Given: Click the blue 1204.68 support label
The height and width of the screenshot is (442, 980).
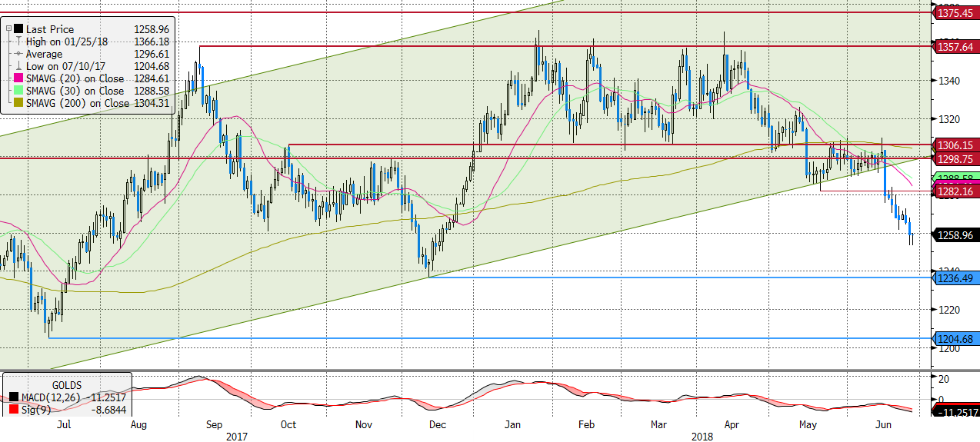Looking at the screenshot, I should point(956,338).
